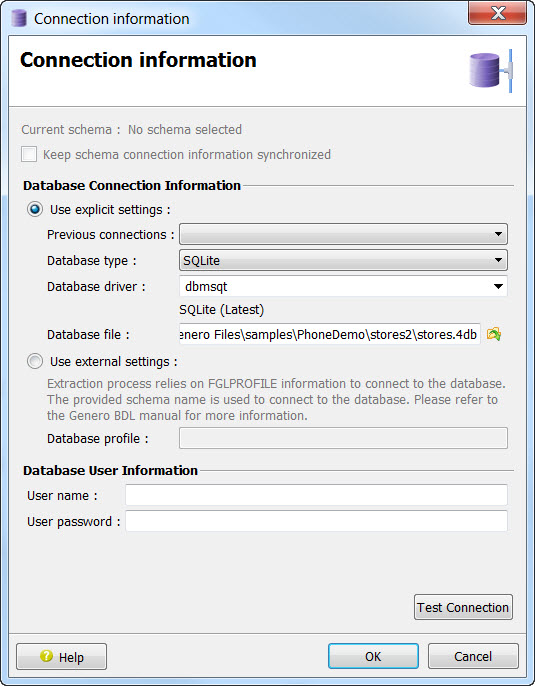535x686 pixels.
Task: Click the yellow question mark Help icon
Action: (46, 656)
